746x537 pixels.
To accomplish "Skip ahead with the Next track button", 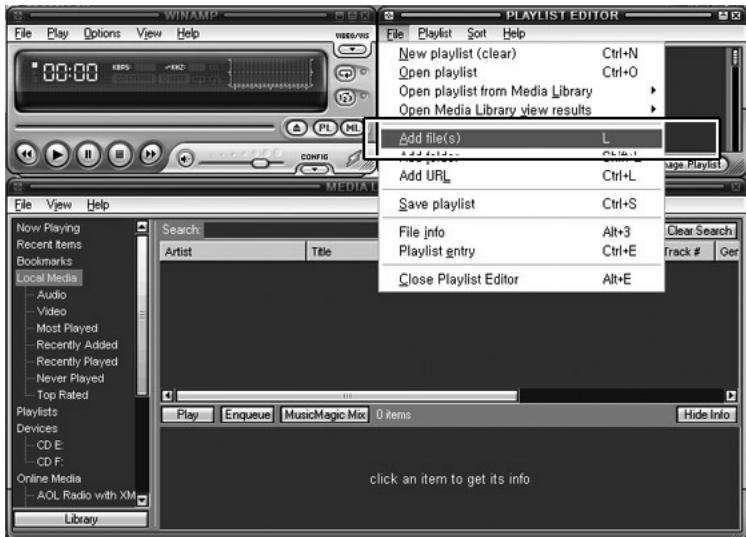I will 150,154.
